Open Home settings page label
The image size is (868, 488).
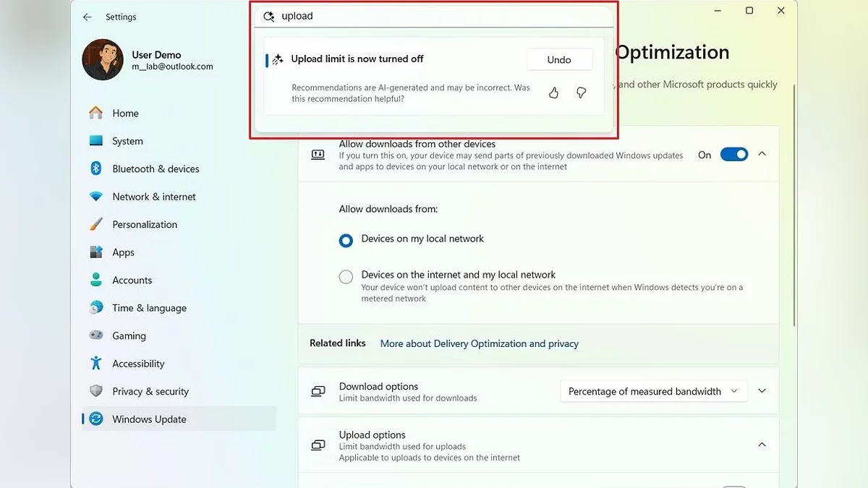125,113
